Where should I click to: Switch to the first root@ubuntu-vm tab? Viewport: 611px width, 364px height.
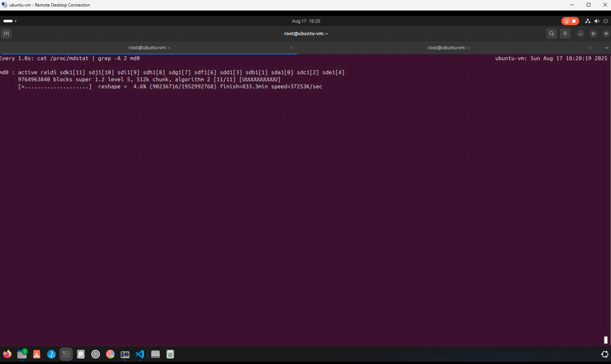point(149,48)
